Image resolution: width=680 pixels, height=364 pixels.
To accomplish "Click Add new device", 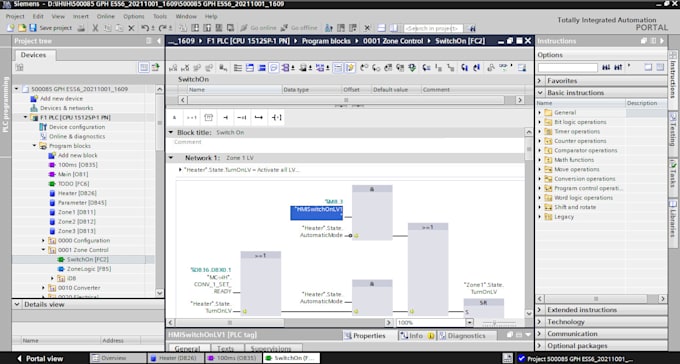I will click(61, 98).
